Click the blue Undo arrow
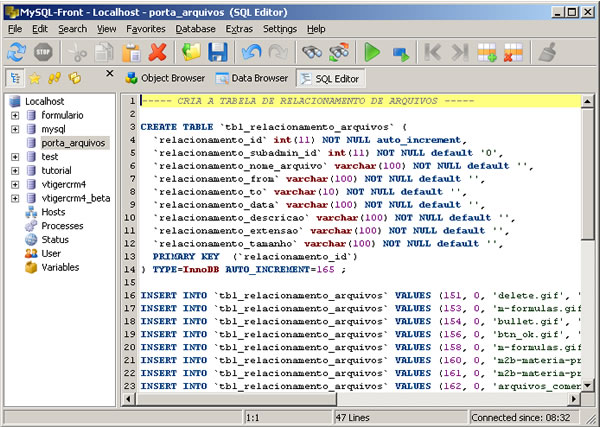The image size is (600, 427). 251,52
